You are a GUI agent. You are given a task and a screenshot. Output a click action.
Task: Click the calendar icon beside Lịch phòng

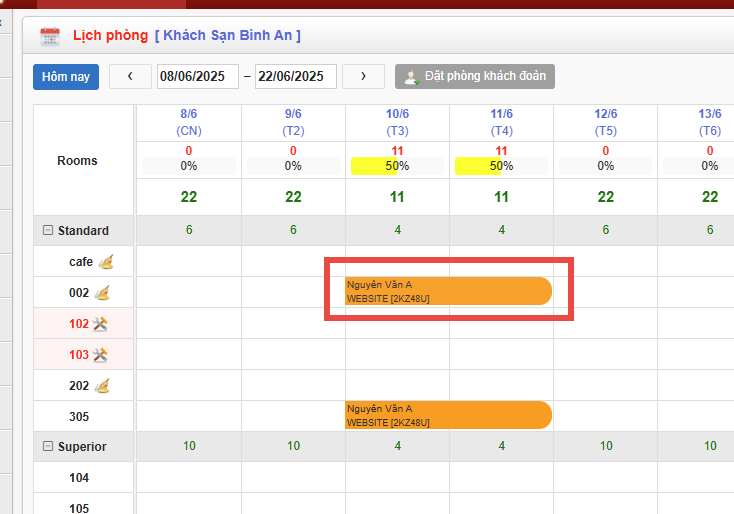click(50, 37)
